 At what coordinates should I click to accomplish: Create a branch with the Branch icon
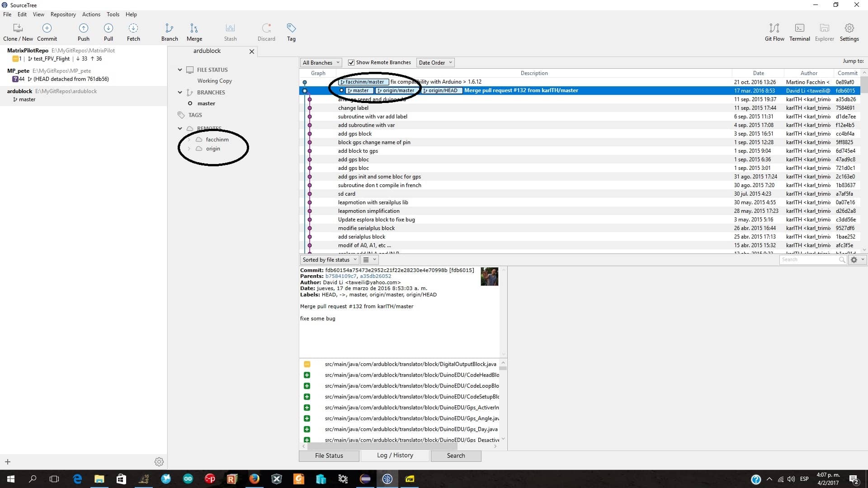click(170, 28)
